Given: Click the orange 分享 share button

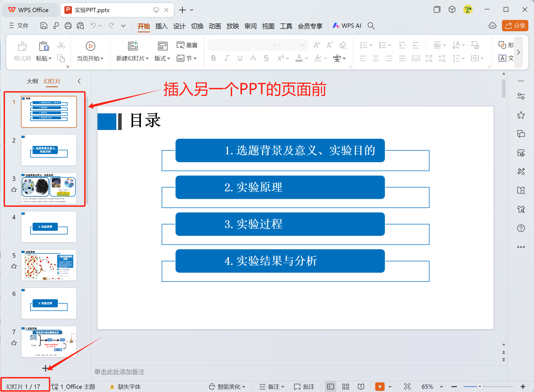Looking at the screenshot, I should tap(515, 26).
